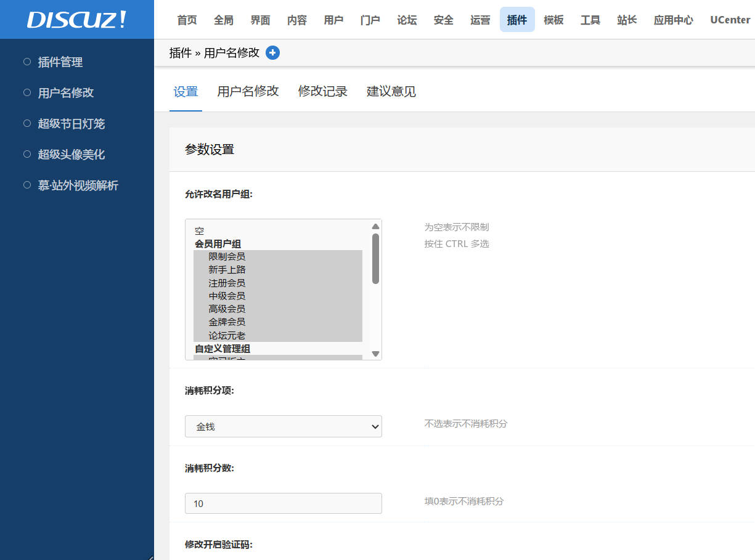
Task: Open 插件管理 in the sidebar
Action: click(x=60, y=62)
